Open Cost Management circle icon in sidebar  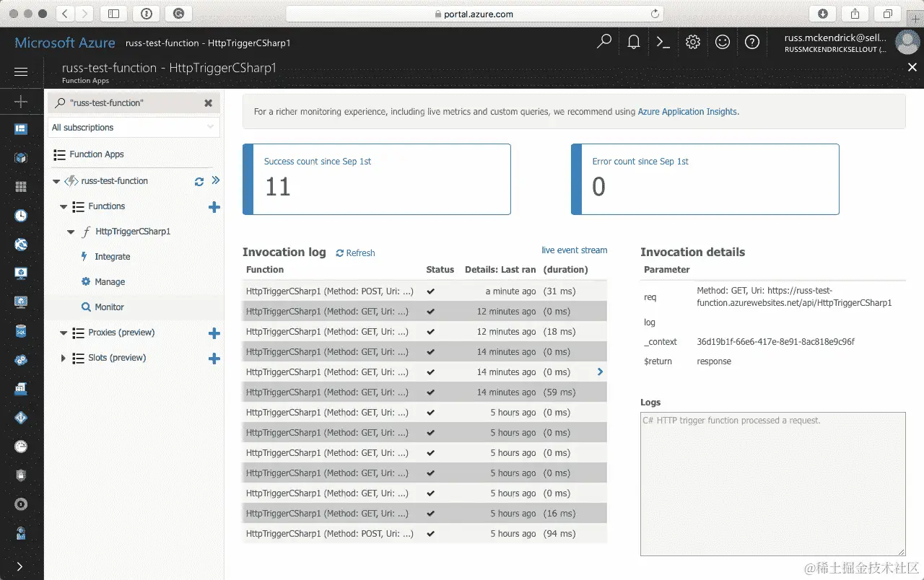coord(21,504)
